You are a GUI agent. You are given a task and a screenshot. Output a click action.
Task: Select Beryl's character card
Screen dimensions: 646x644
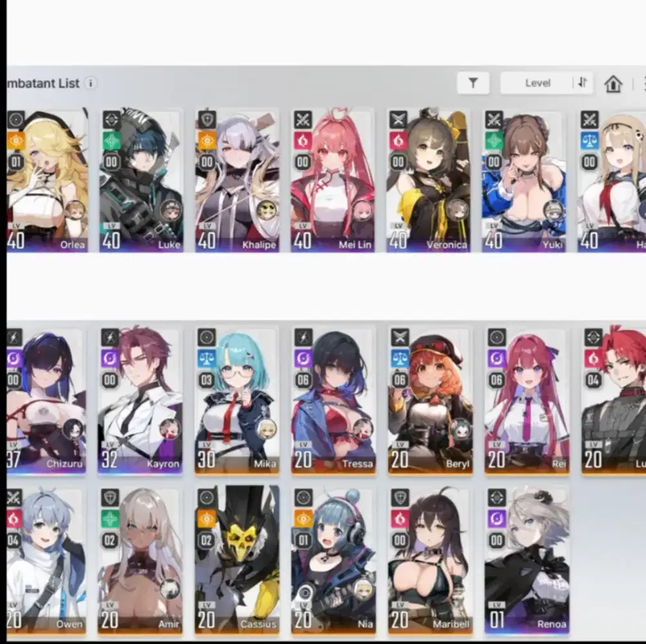[x=430, y=400]
